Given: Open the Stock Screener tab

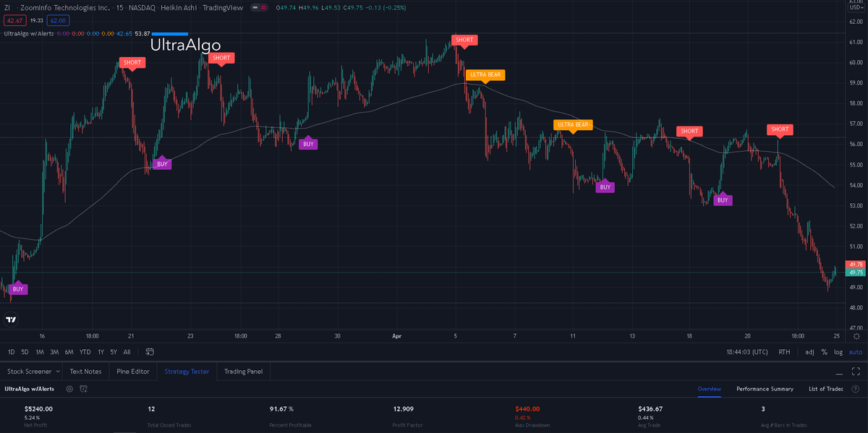Looking at the screenshot, I should 29,372.
